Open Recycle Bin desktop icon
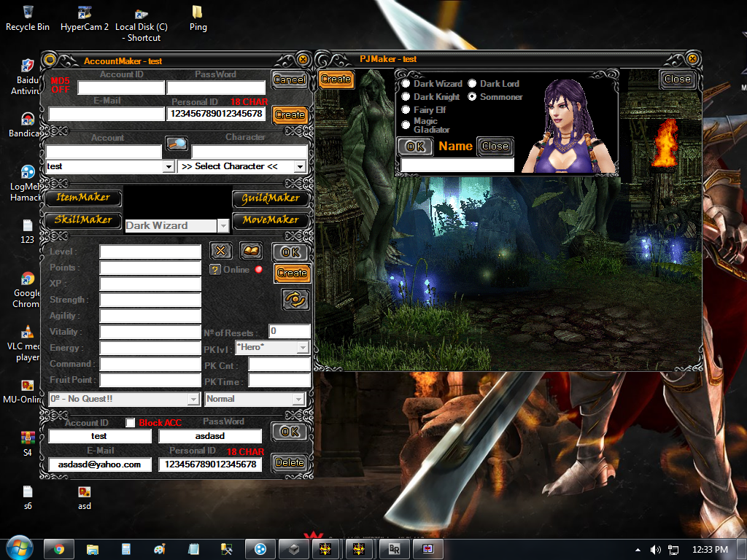 [x=28, y=17]
